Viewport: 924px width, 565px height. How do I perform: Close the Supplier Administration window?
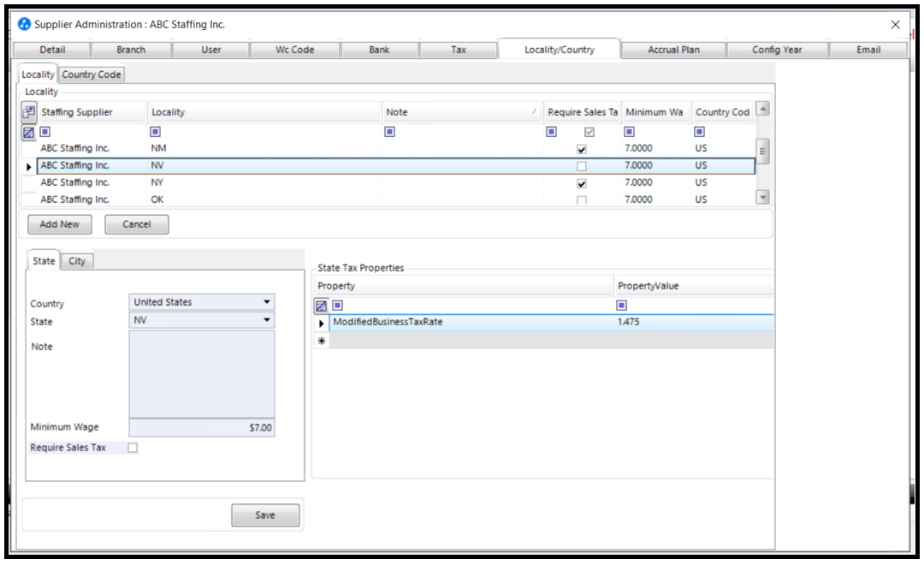pyautogui.click(x=896, y=24)
